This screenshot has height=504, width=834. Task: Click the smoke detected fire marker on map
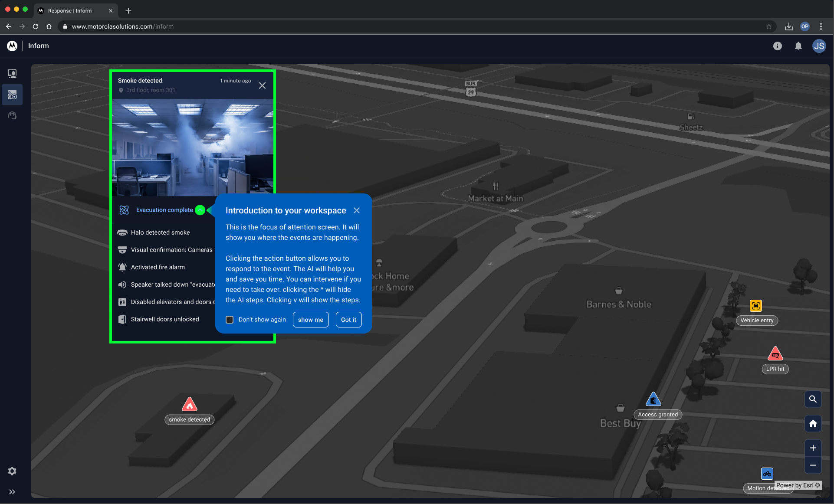click(x=189, y=405)
